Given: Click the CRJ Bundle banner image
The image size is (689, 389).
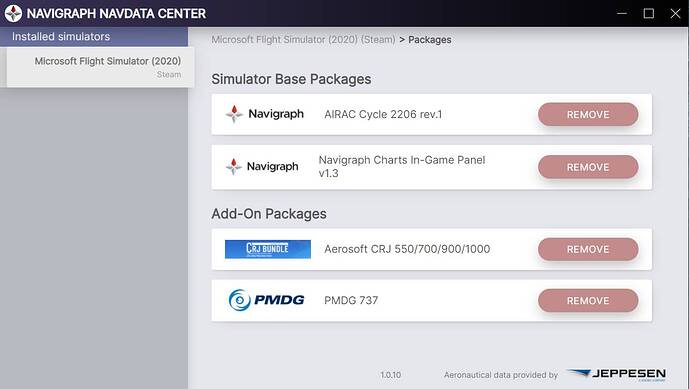Looking at the screenshot, I should click(268, 249).
